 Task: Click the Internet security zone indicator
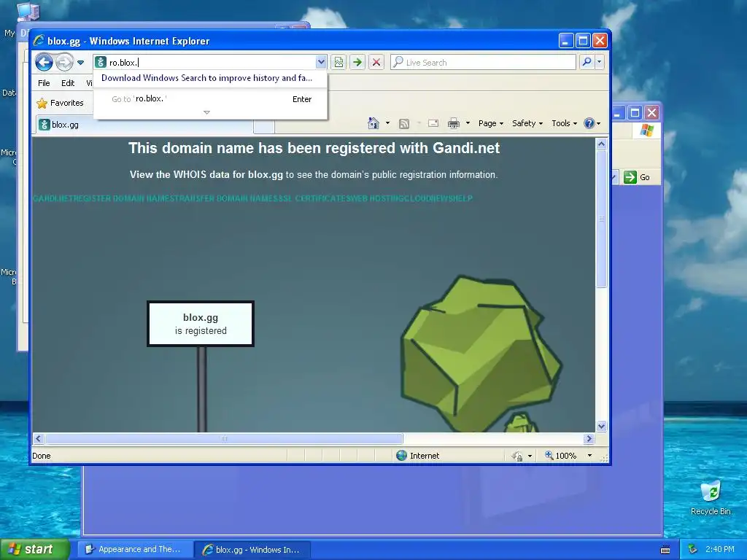pos(418,456)
